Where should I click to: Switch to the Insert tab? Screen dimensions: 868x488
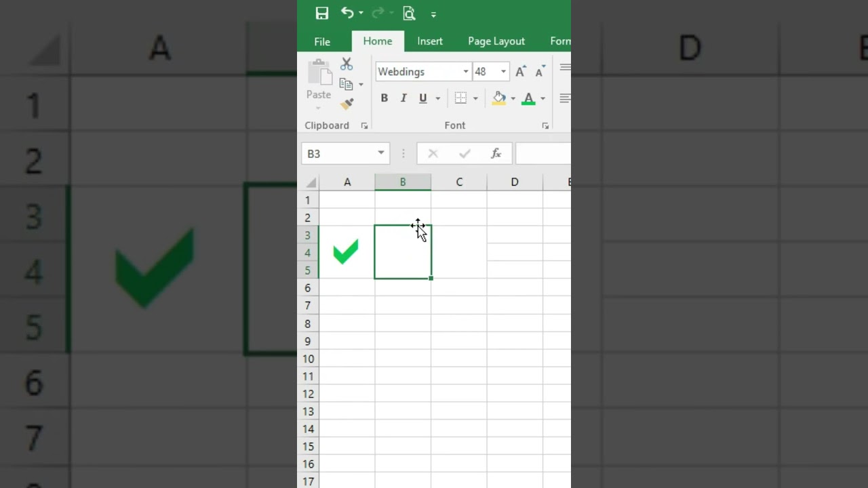pyautogui.click(x=430, y=41)
